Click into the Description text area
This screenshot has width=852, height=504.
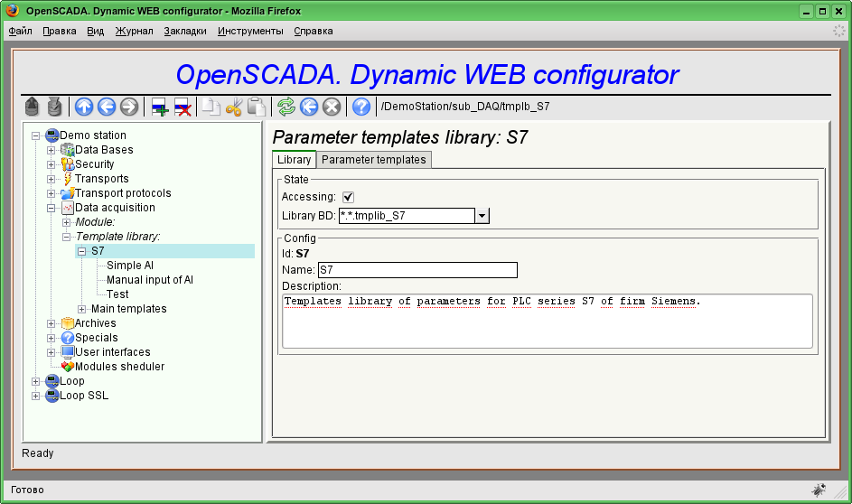548,321
